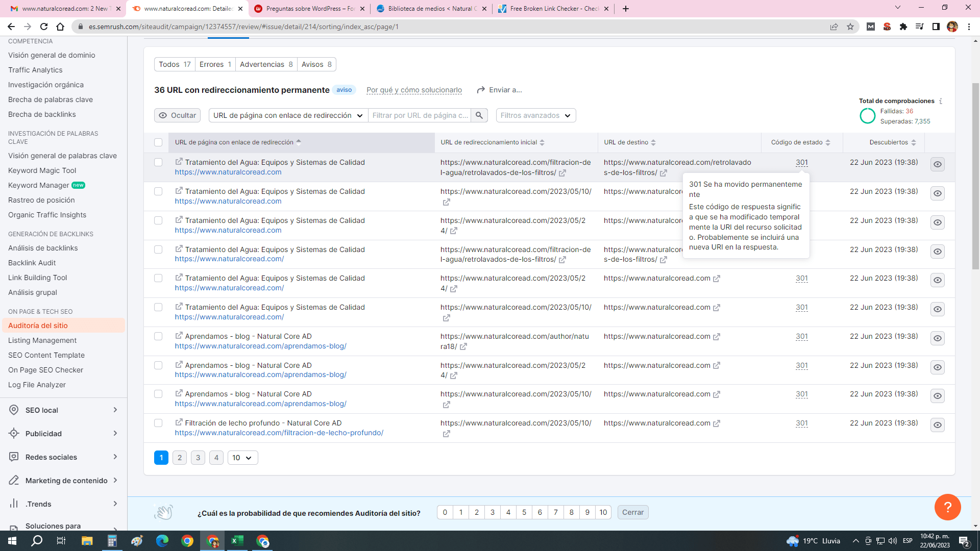
Task: Expand Marketing de contenido section
Action: 64,481
